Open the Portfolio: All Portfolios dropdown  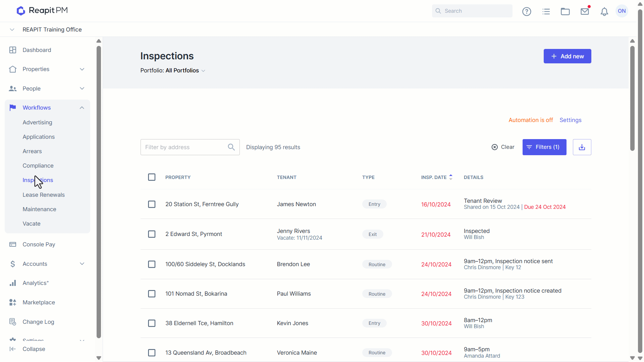173,70
